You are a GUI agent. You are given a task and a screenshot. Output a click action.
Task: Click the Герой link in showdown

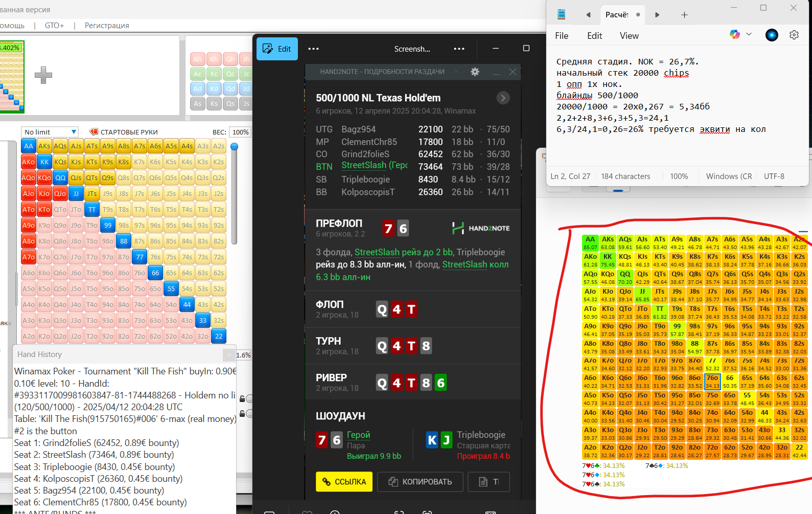[x=358, y=435]
